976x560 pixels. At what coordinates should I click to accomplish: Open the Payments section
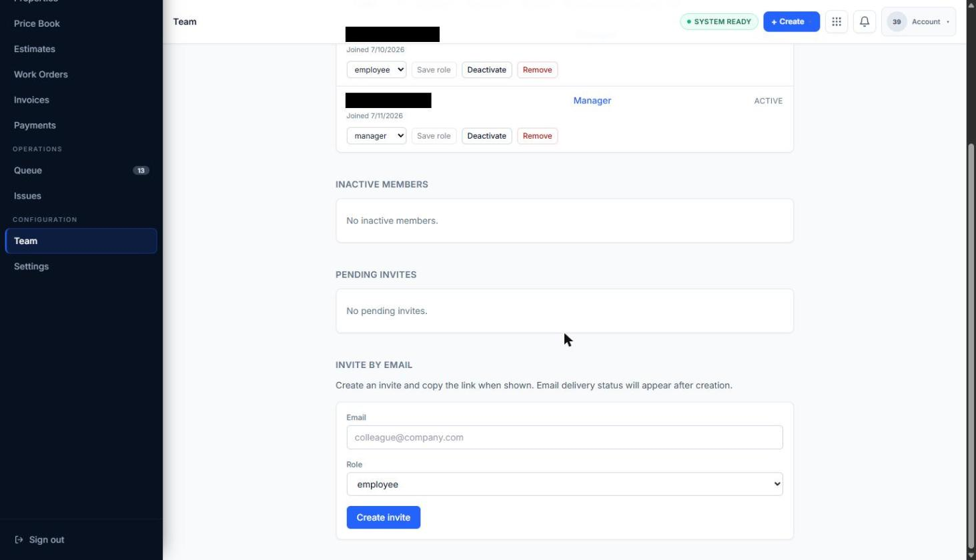(x=35, y=125)
